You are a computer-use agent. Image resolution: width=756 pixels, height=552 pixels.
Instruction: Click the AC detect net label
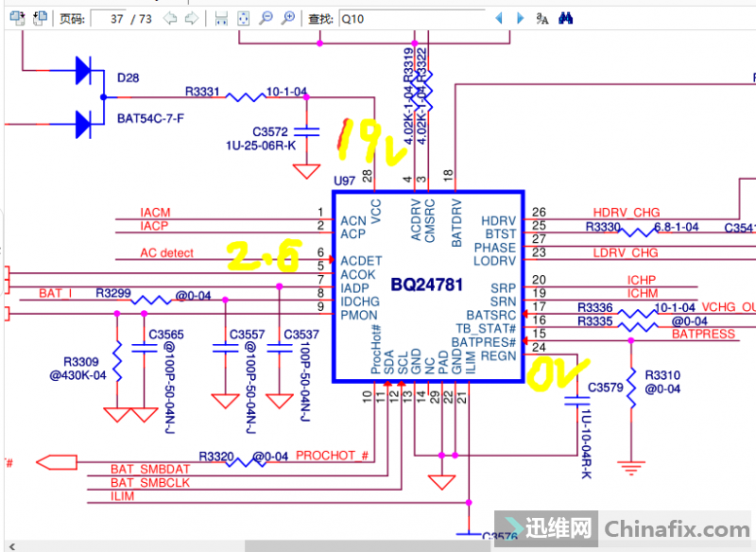tap(167, 253)
